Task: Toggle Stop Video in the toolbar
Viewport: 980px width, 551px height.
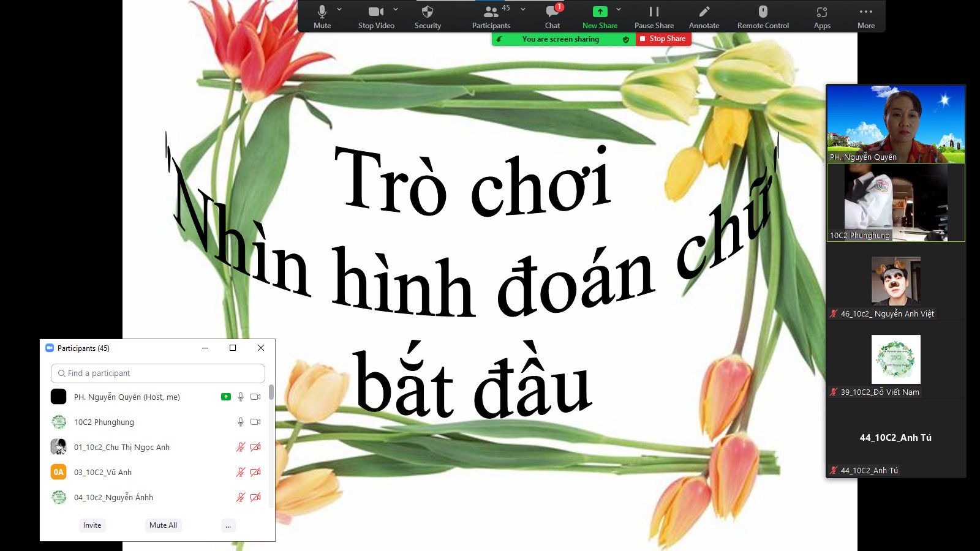Action: pyautogui.click(x=376, y=17)
